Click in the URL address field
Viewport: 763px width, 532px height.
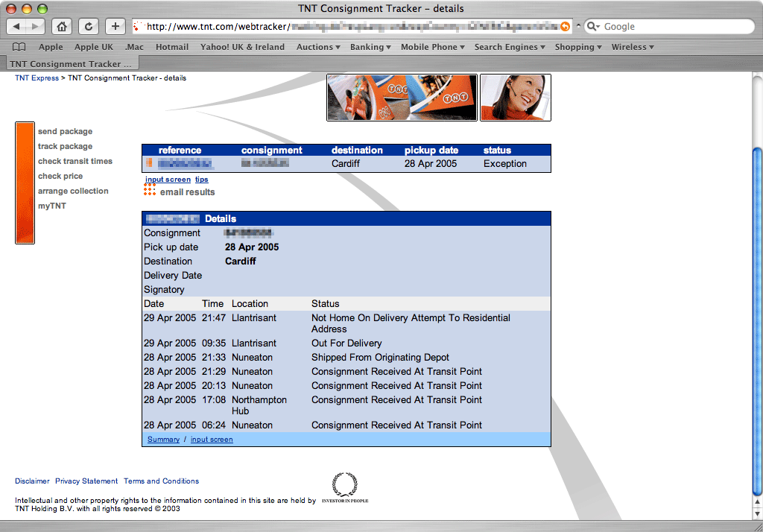coord(352,26)
